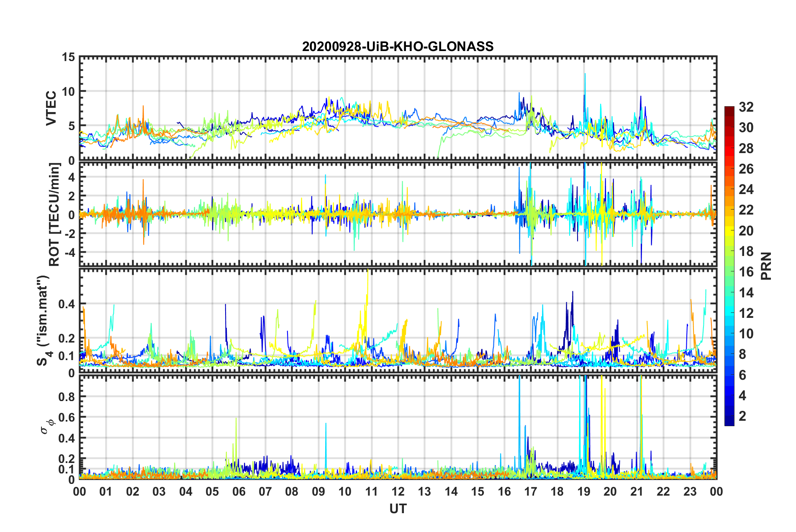796x532 pixels.
Task: Click colorbar tick label 24
Action: (746, 189)
